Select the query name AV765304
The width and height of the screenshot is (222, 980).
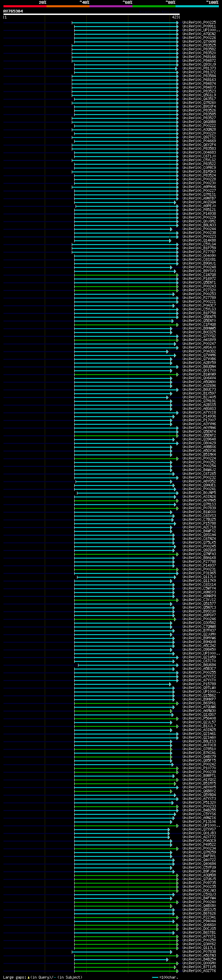[13, 11]
